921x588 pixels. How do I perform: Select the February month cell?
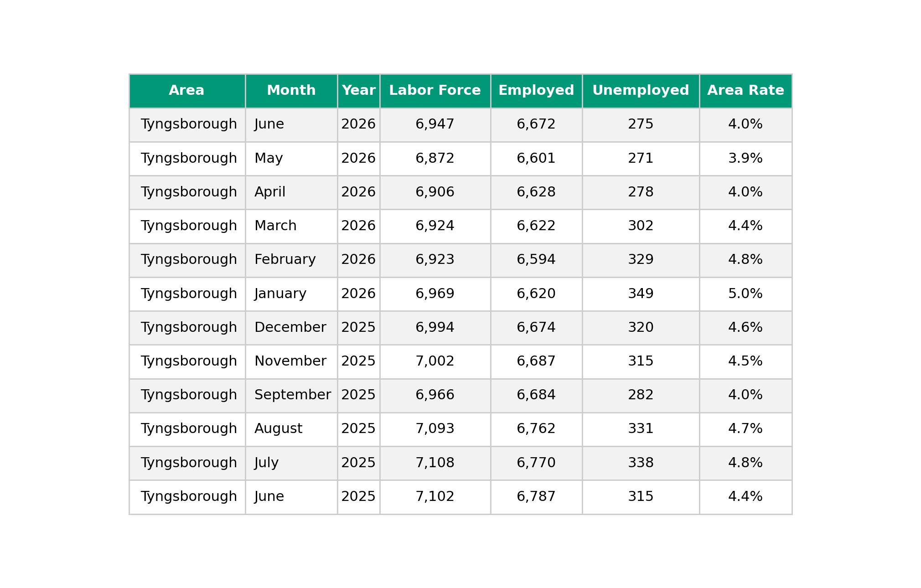click(291, 260)
